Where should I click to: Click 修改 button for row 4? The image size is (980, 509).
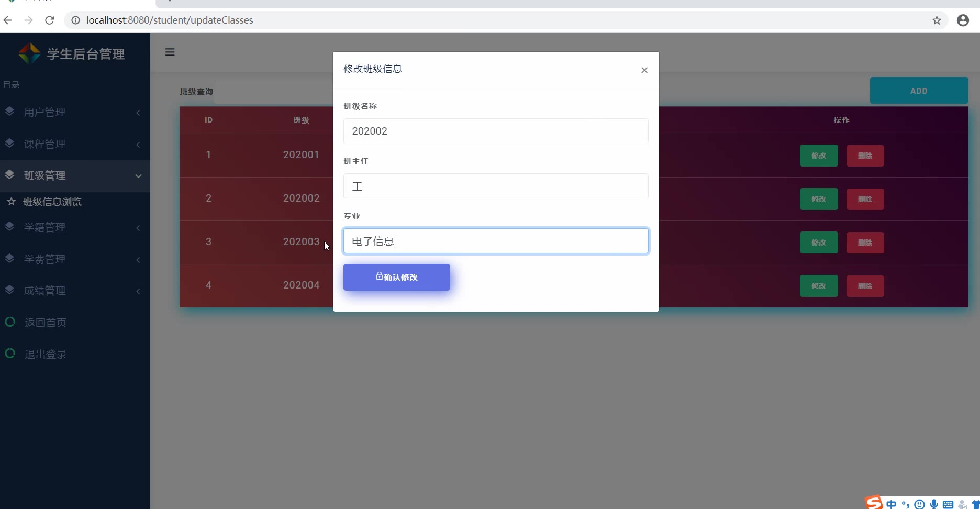[x=819, y=286]
